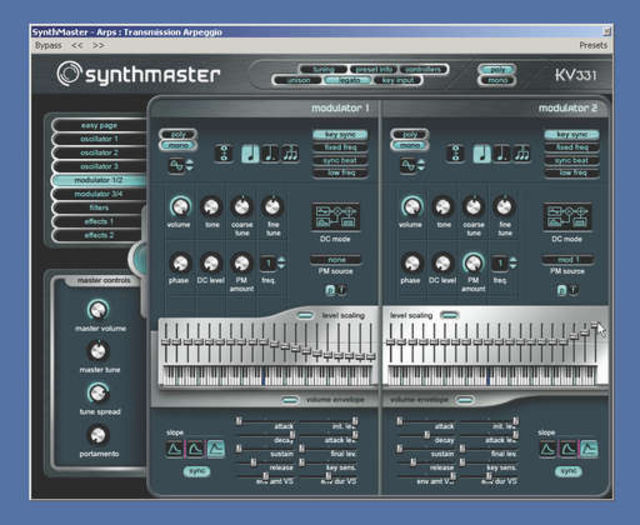Click the portamento knob
This screenshot has height=525, width=640.
(x=98, y=435)
